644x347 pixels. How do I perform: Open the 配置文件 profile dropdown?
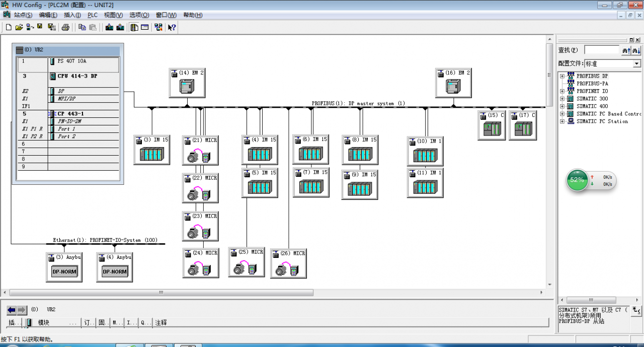pyautogui.click(x=637, y=63)
